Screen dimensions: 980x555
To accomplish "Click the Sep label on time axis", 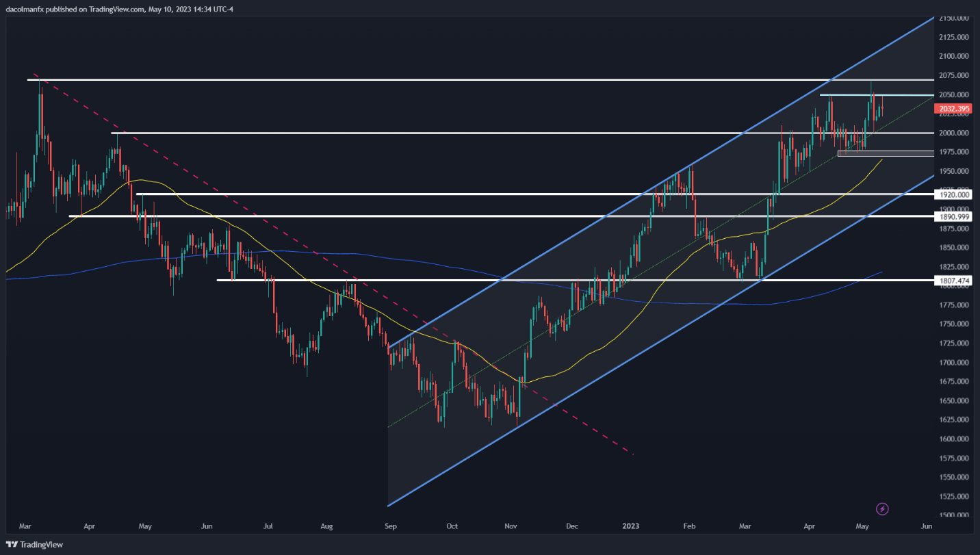I will click(x=390, y=527).
